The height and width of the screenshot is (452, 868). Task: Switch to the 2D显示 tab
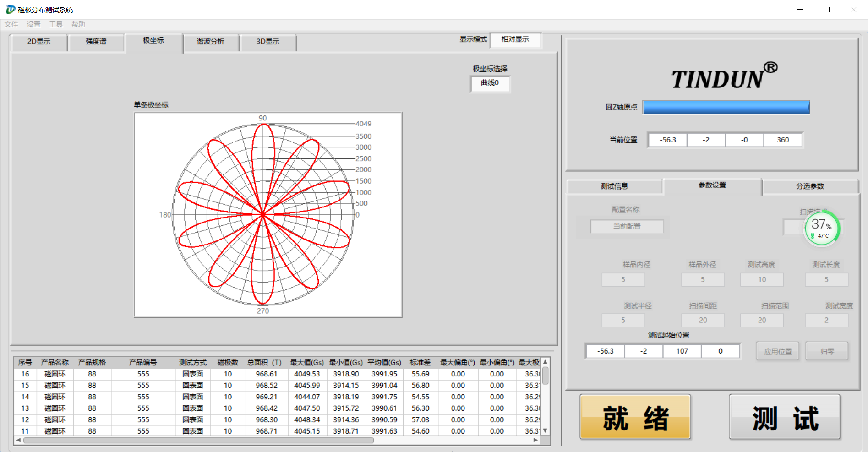point(39,42)
